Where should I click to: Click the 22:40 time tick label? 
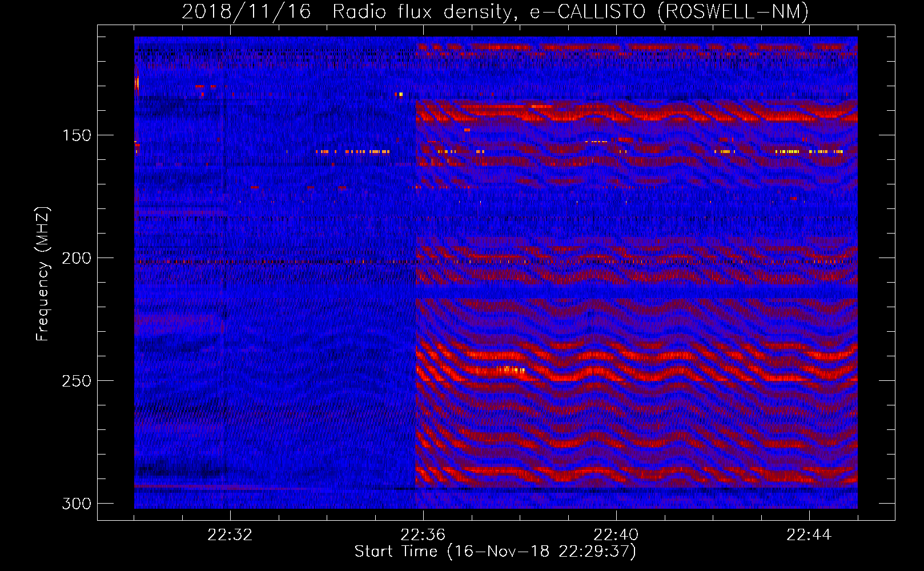[x=616, y=535]
